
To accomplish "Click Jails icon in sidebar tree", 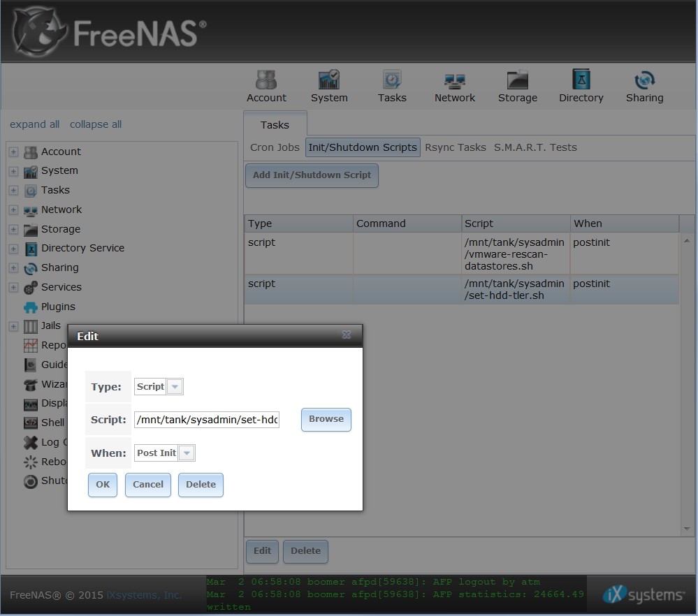I will (30, 326).
